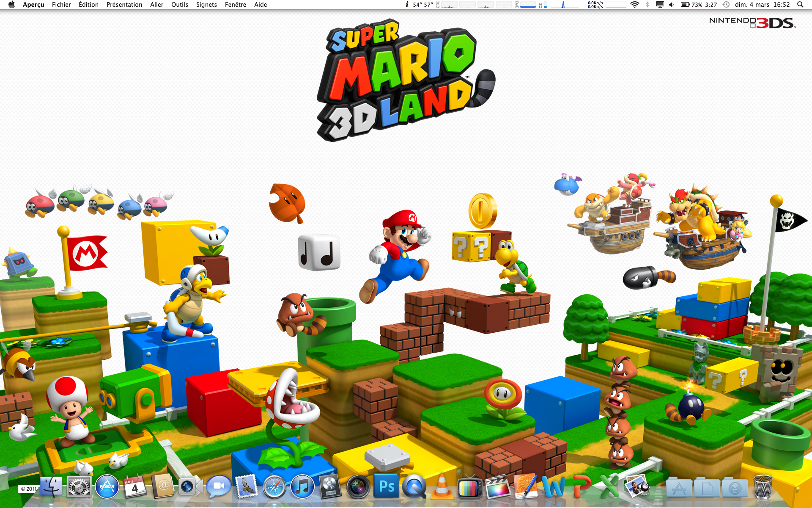Launch the App Store dock icon
Viewport: 812px width, 508px height.
click(107, 486)
